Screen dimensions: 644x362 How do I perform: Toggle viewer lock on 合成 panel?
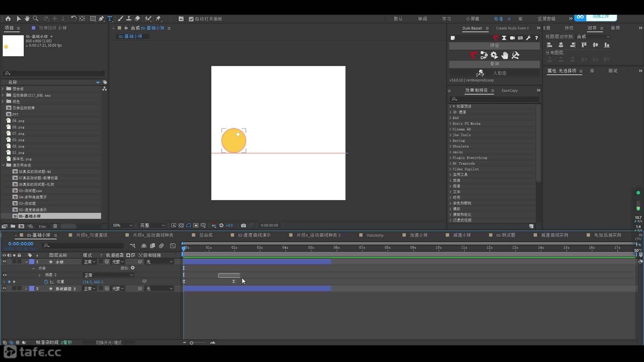[x=126, y=28]
